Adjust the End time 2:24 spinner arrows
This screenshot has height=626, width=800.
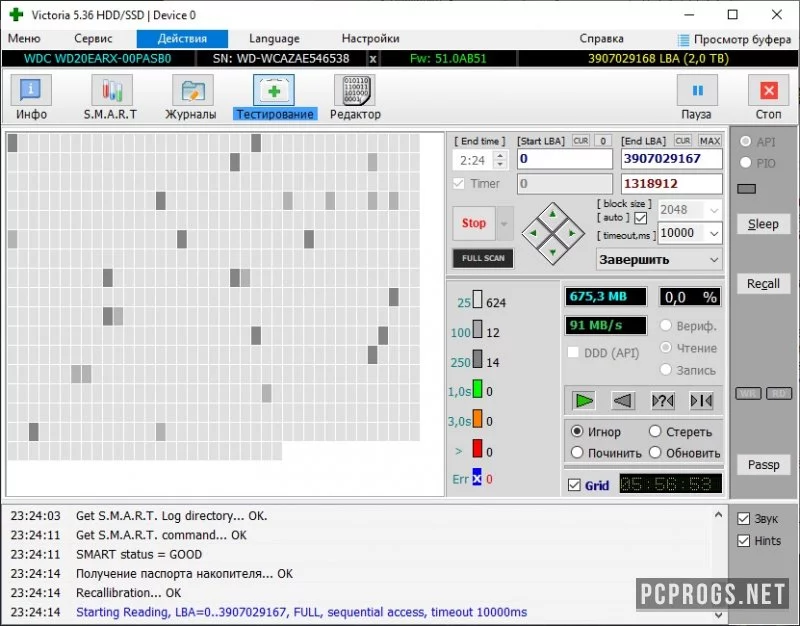click(x=500, y=160)
